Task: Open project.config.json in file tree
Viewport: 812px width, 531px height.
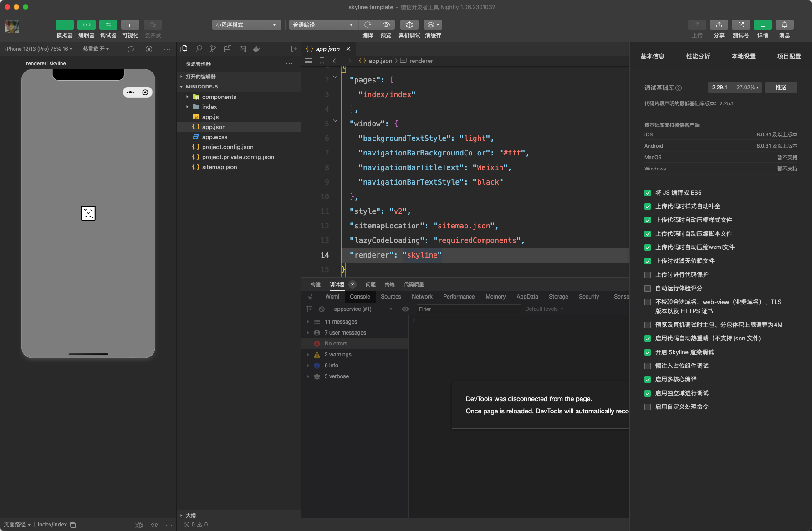Action: point(228,147)
